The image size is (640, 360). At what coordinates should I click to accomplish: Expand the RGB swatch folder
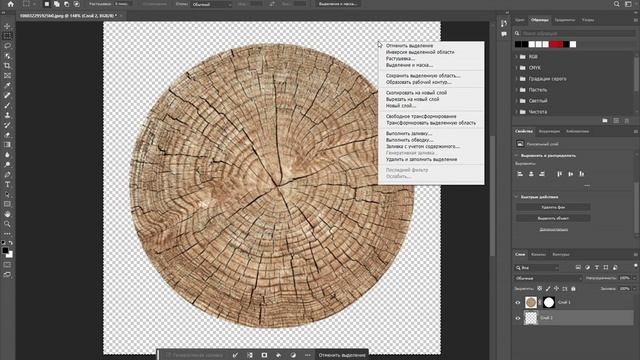point(516,57)
